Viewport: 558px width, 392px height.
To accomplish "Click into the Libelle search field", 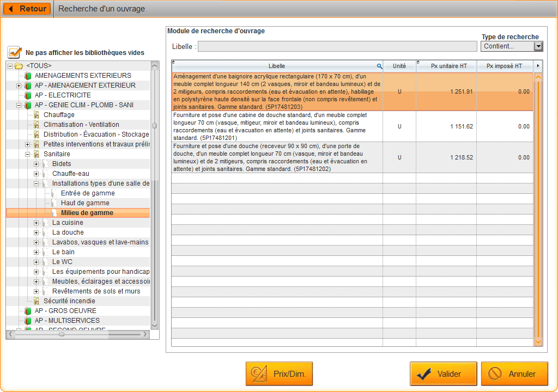I will point(337,46).
